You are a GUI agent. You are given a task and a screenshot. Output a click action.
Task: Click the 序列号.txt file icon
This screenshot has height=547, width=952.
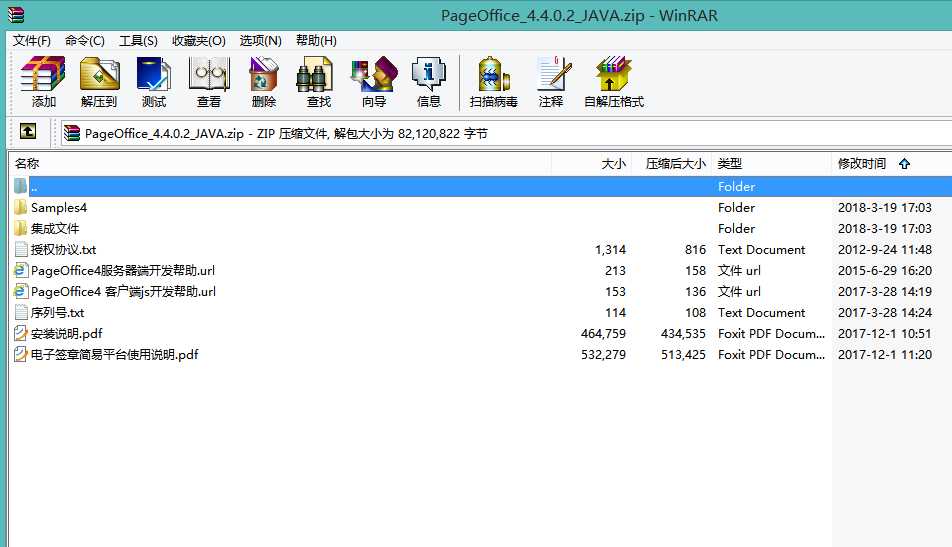point(21,313)
